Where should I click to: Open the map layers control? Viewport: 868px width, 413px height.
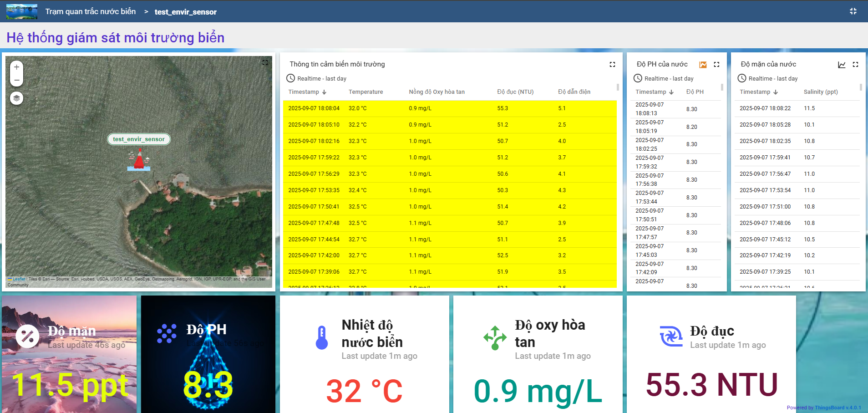pyautogui.click(x=16, y=98)
